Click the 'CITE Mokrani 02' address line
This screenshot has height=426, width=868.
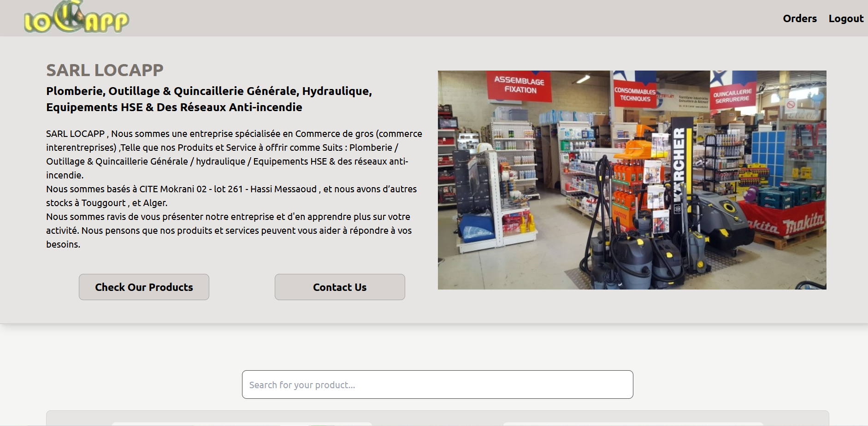coord(182,189)
